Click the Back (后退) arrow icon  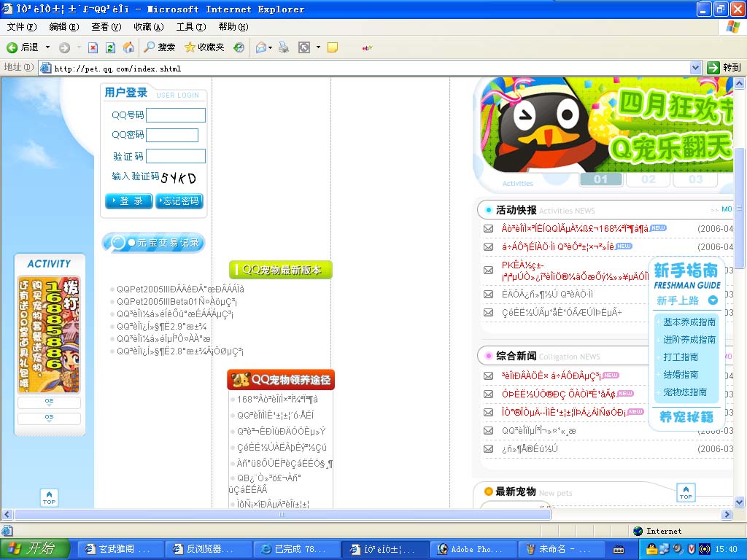pyautogui.click(x=12, y=47)
